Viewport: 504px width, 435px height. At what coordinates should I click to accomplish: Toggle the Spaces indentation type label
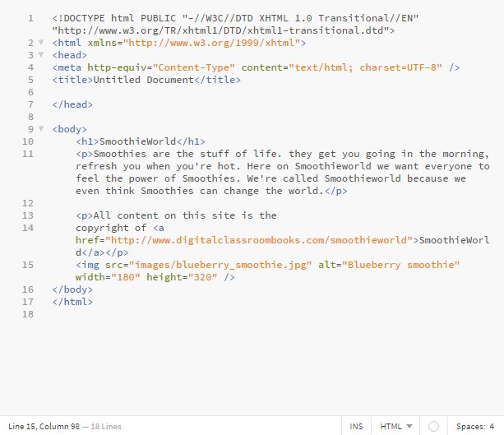[x=471, y=426]
